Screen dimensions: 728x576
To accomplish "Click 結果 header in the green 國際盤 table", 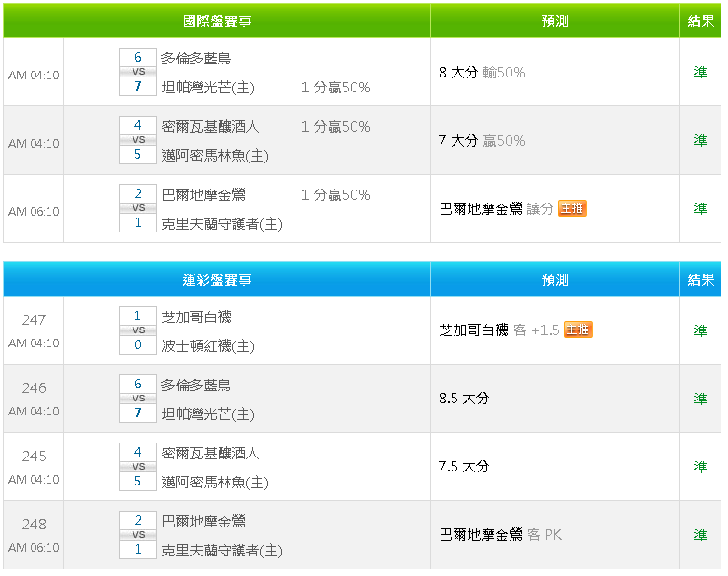I will coord(701,21).
